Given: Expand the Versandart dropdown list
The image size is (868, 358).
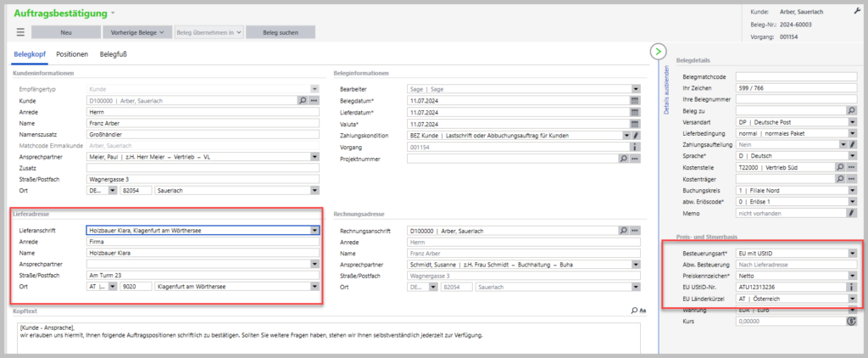Looking at the screenshot, I should pyautogui.click(x=852, y=122).
